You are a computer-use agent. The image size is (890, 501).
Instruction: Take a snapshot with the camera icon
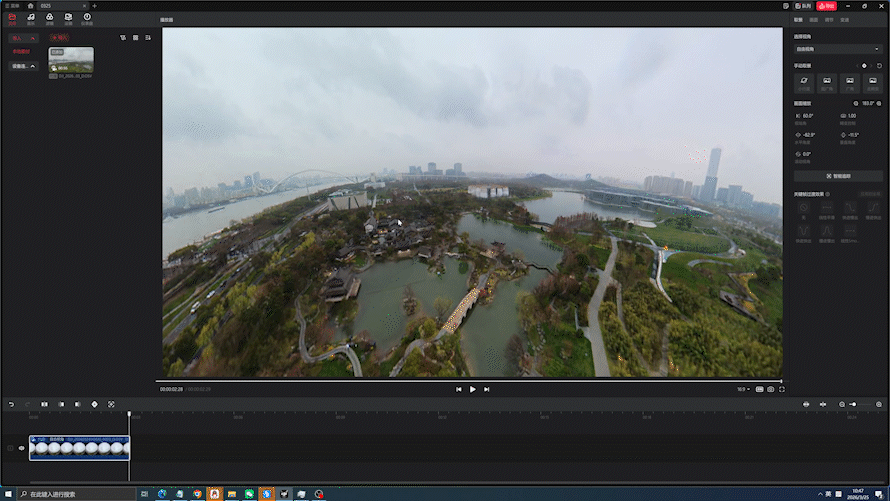[770, 389]
